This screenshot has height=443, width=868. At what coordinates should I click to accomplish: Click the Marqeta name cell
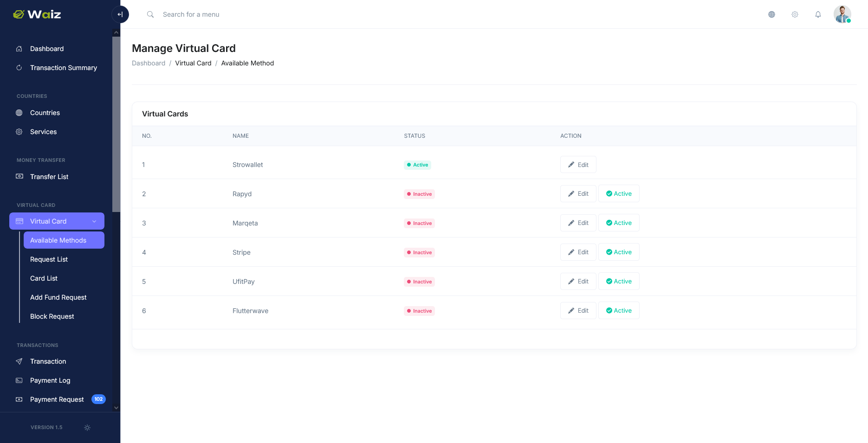[245, 223]
